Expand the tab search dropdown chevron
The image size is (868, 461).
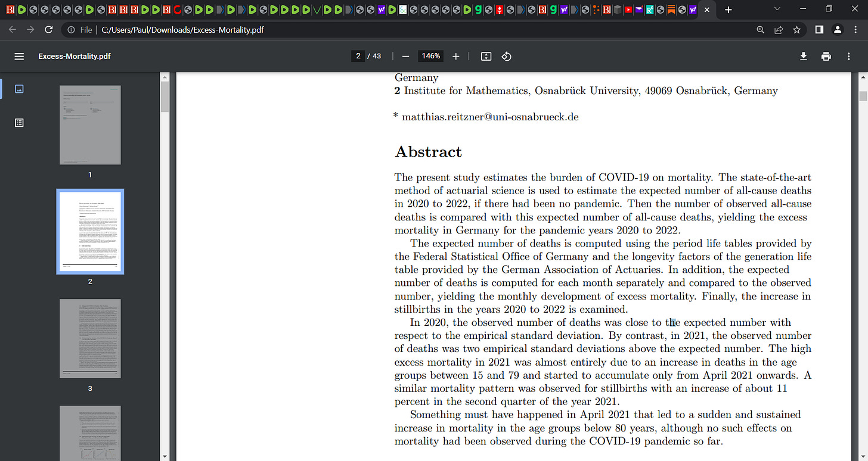tap(777, 9)
